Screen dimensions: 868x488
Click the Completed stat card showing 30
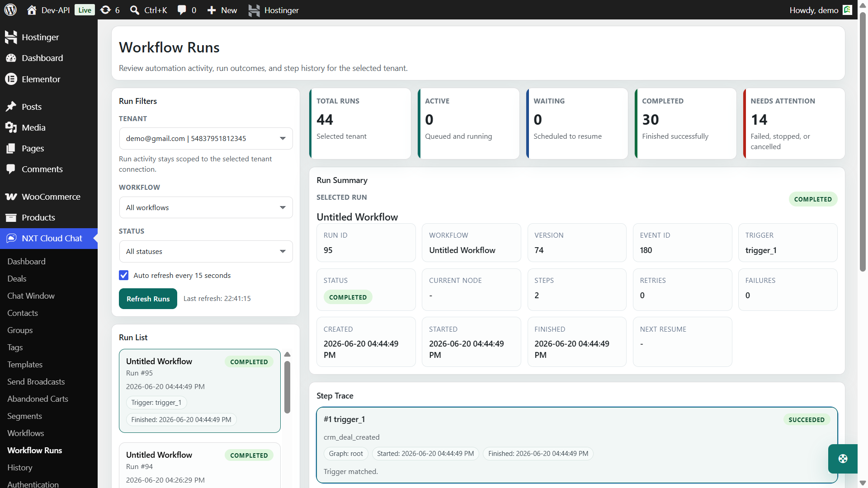click(x=685, y=123)
